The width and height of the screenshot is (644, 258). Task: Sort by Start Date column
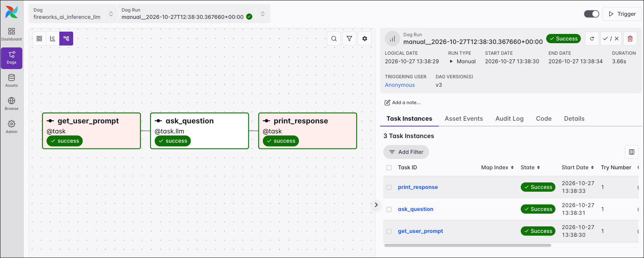point(578,167)
